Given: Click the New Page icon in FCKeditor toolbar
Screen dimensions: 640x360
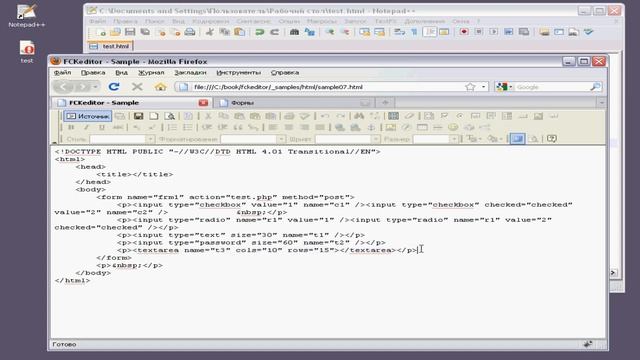Looking at the screenshot, I should pyautogui.click(x=153, y=116).
